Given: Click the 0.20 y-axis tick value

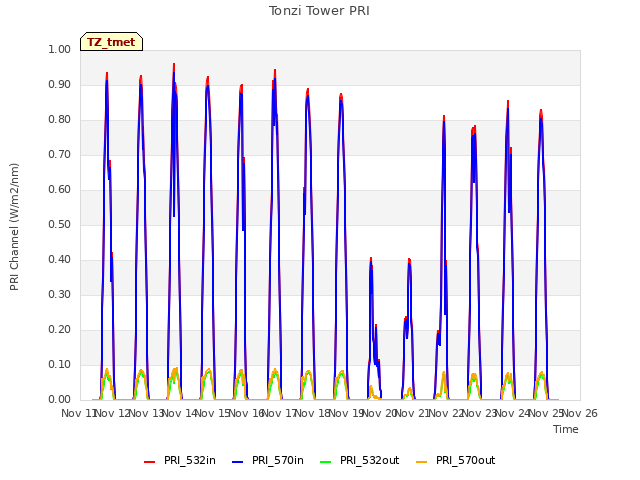Looking at the screenshot, I should point(60,329).
